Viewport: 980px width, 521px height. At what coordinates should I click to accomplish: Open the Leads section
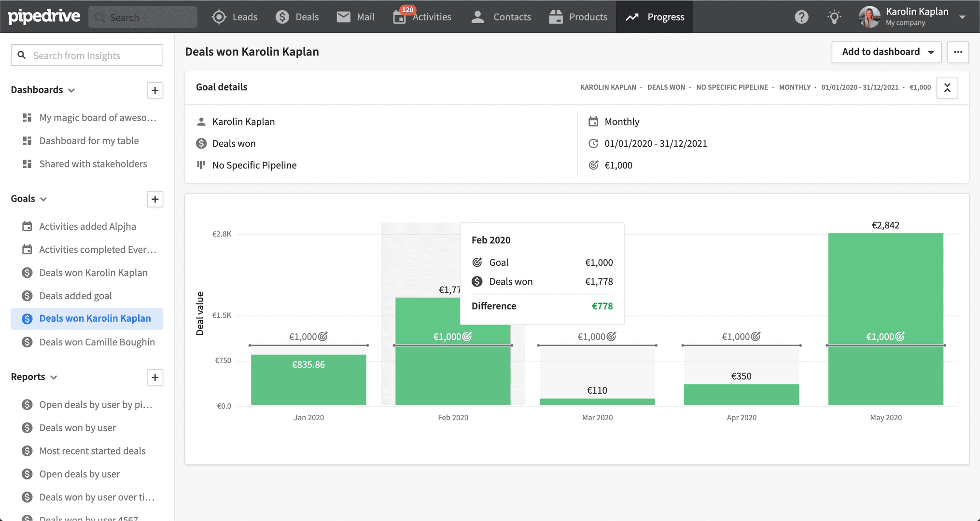235,17
